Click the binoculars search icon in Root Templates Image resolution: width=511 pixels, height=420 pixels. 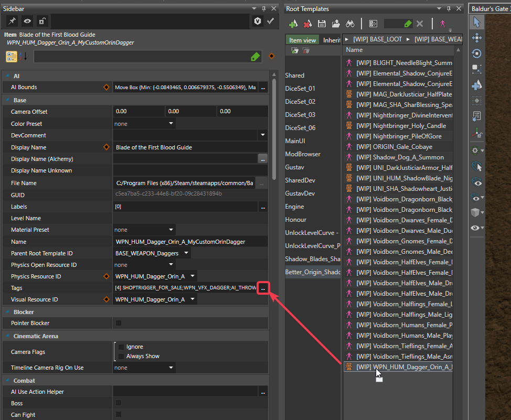tap(350, 24)
